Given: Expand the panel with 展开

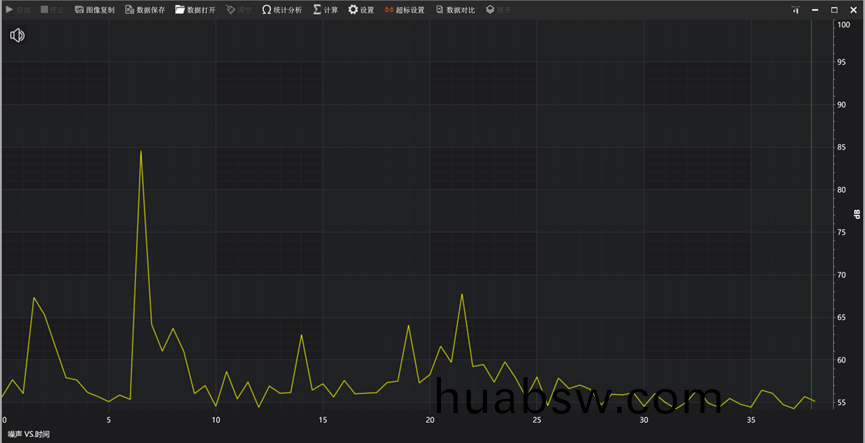Looking at the screenshot, I should [x=498, y=9].
